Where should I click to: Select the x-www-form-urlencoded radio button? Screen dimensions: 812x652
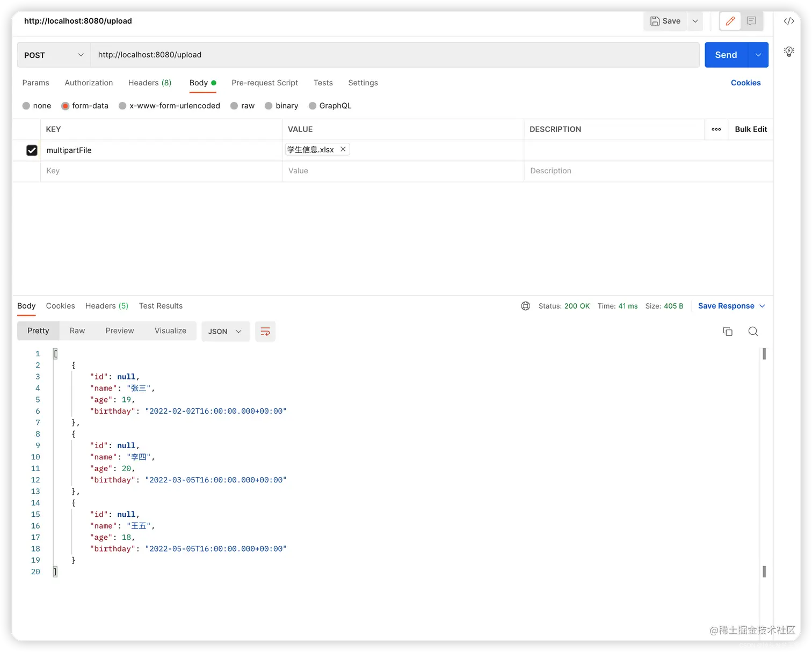point(122,106)
